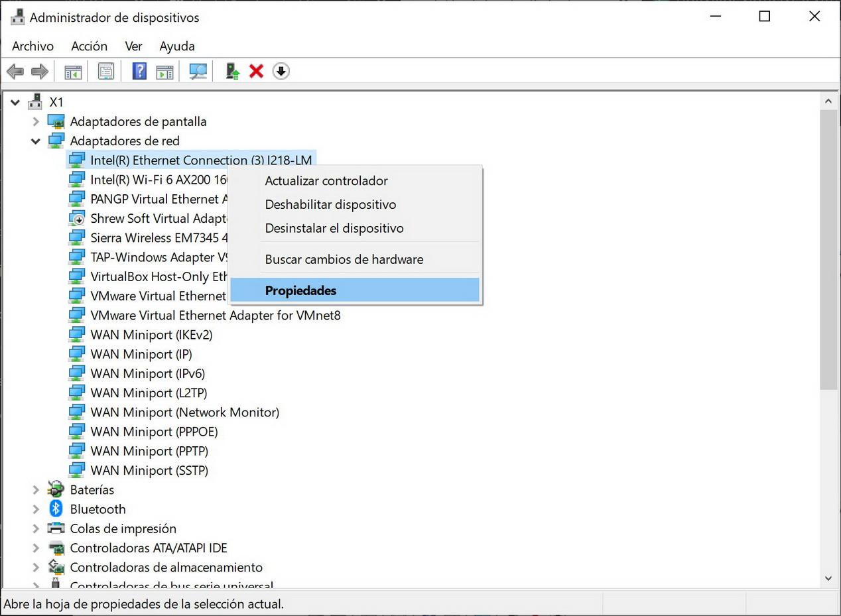Click the vertical scrollbar thumb
This screenshot has height=616, width=841.
coord(828,249)
